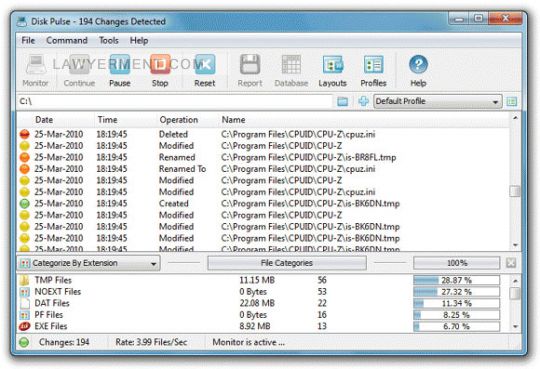Image resolution: width=540 pixels, height=369 pixels.
Task: Click the count 53 for NOEXT Files
Action: click(x=322, y=292)
